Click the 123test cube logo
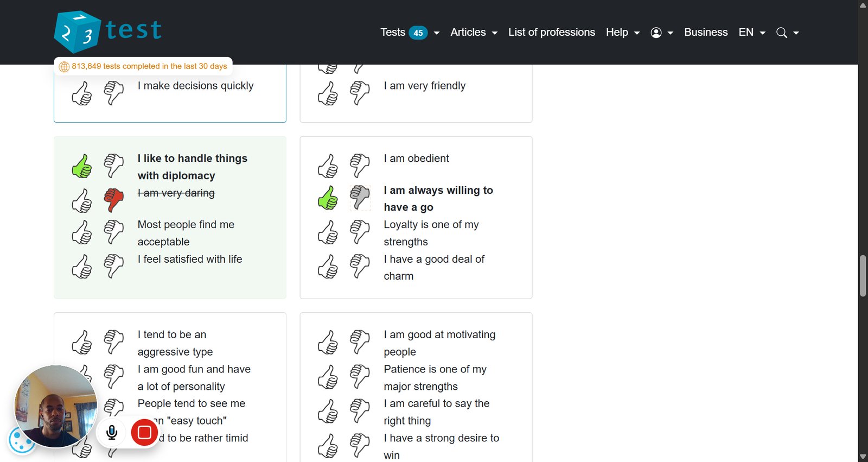Image resolution: width=868 pixels, height=462 pixels. pyautogui.click(x=78, y=32)
